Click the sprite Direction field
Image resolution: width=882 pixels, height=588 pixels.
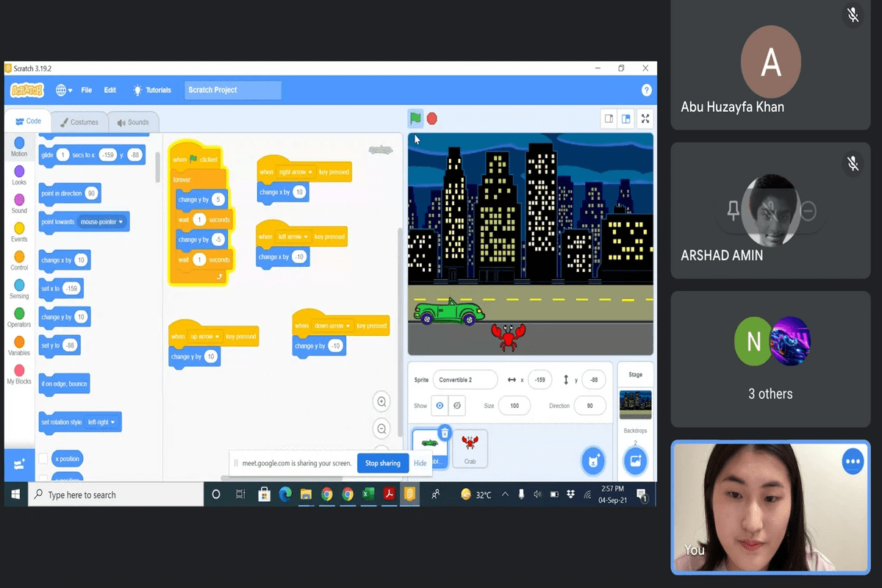coord(590,406)
